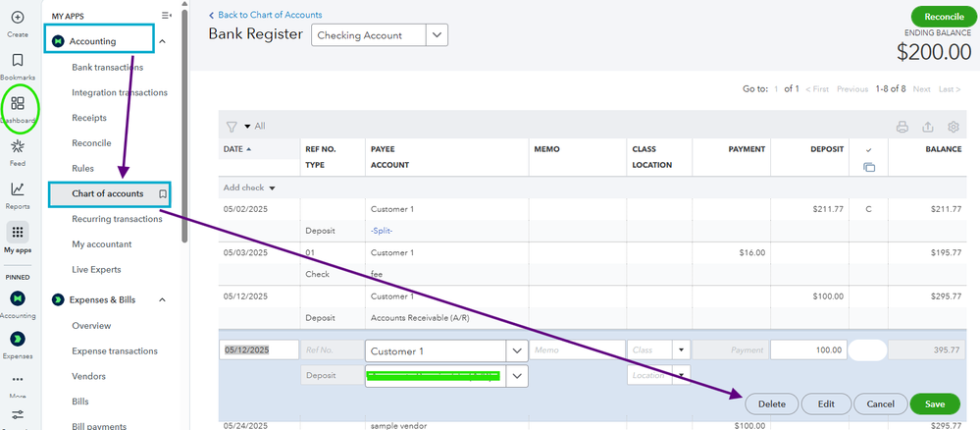Open Live Experts menu item
The height and width of the screenshot is (430, 980).
(x=96, y=270)
